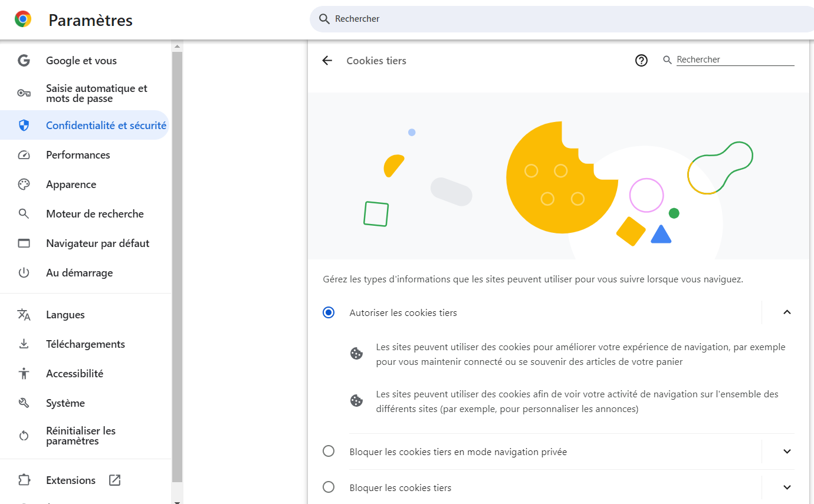
Task: Expand the Bloquer les cookies tiers option
Action: pyautogui.click(x=787, y=487)
